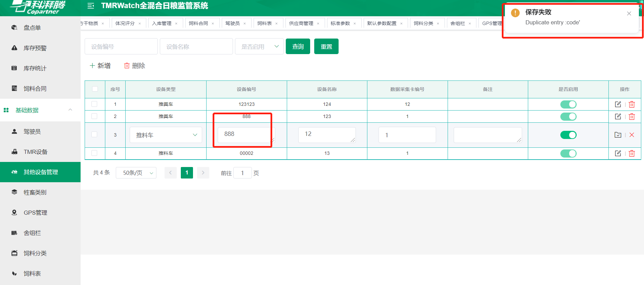
Task: Open the 是否启用 filter dropdown
Action: 259,47
